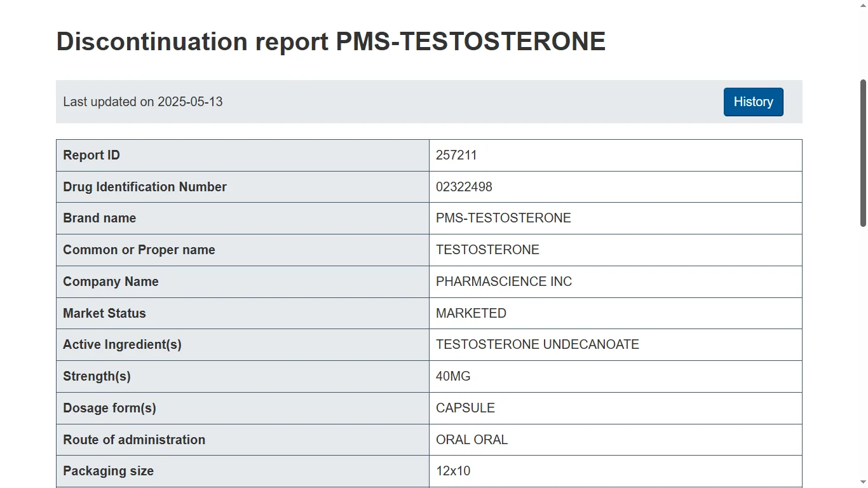This screenshot has height=488, width=868.
Task: Click the Drug Identification Number label
Action: point(145,187)
